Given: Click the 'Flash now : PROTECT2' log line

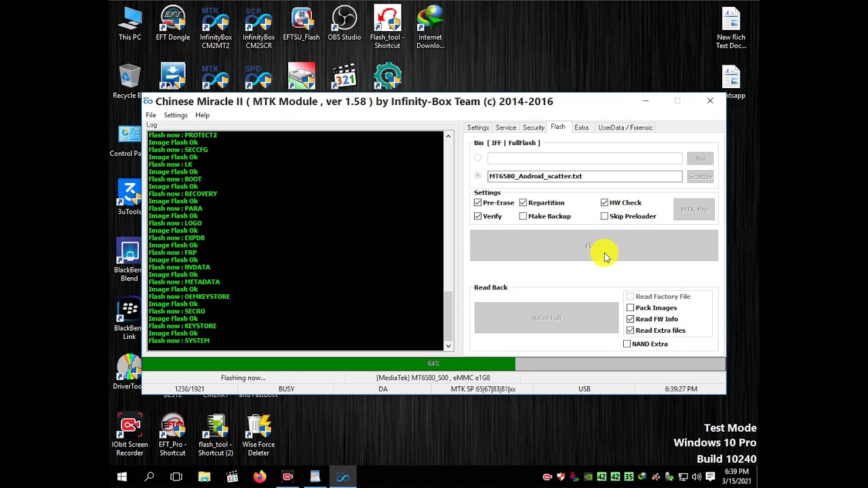Looking at the screenshot, I should click(x=182, y=135).
